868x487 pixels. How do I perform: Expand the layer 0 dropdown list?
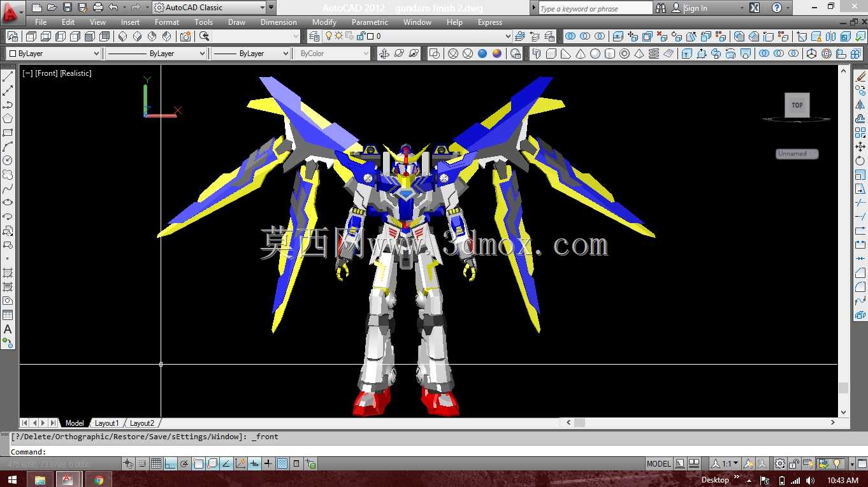click(507, 36)
